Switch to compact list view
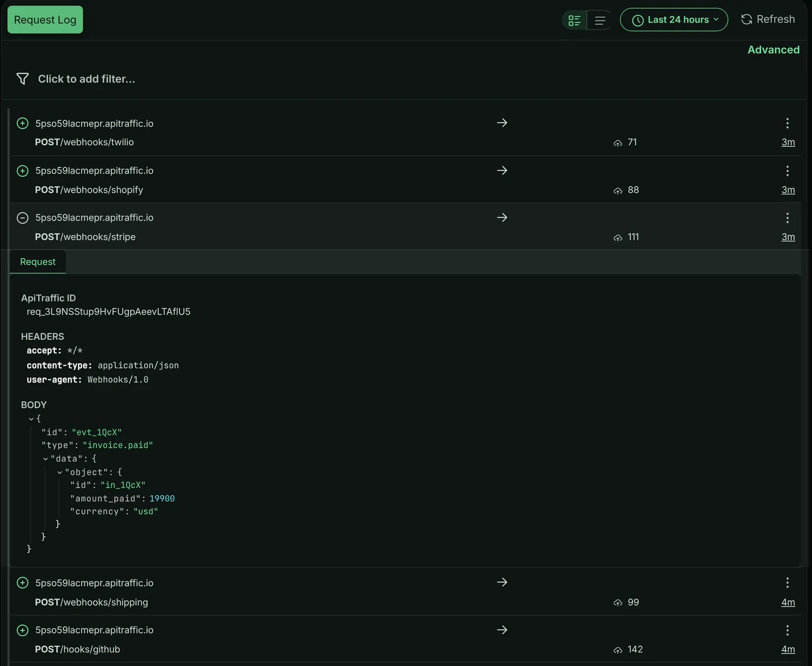The image size is (812, 666). click(600, 20)
